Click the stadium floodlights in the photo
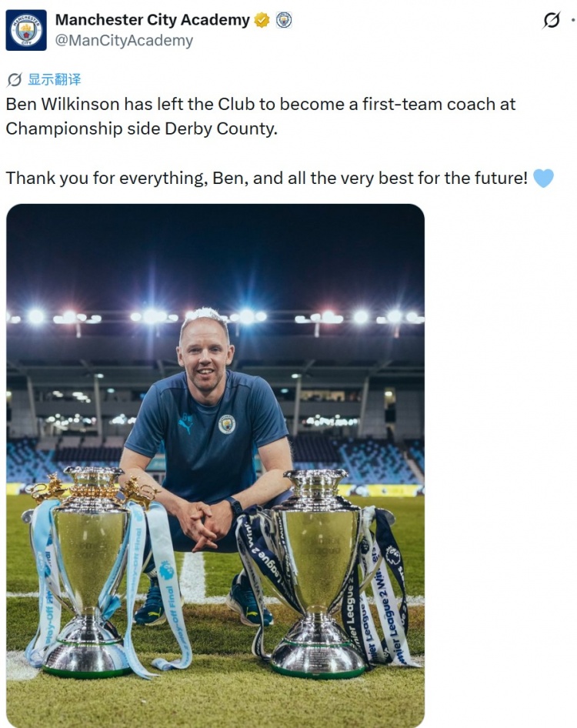The width and height of the screenshot is (577, 728). pos(215,317)
